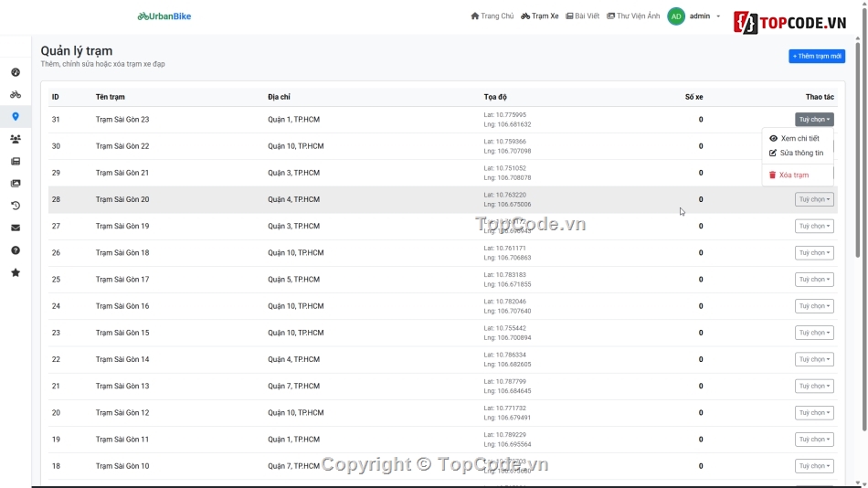Choose Xem chi tiết from dropdown menu
This screenshot has height=488, width=868.
[x=797, y=139]
